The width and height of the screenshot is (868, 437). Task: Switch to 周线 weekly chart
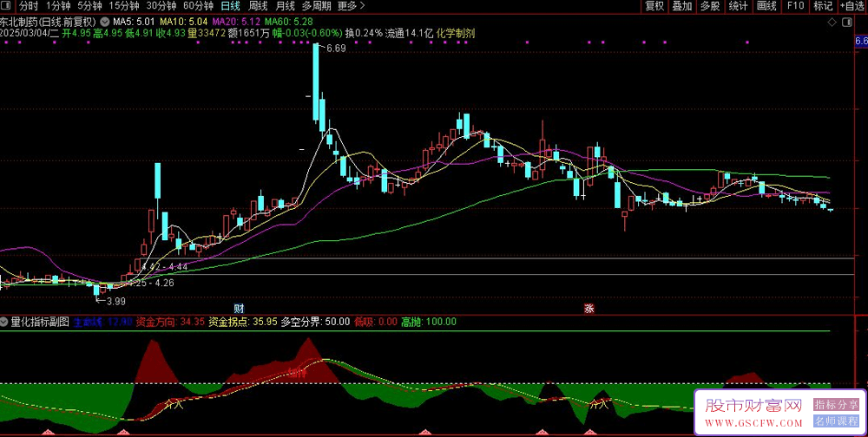[258, 6]
